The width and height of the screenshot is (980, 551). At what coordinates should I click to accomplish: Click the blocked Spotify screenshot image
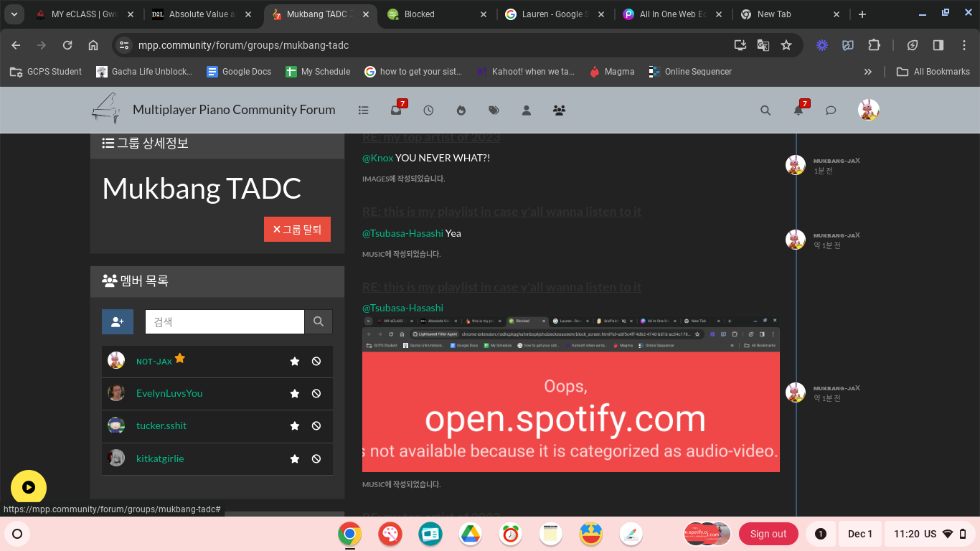[571, 394]
